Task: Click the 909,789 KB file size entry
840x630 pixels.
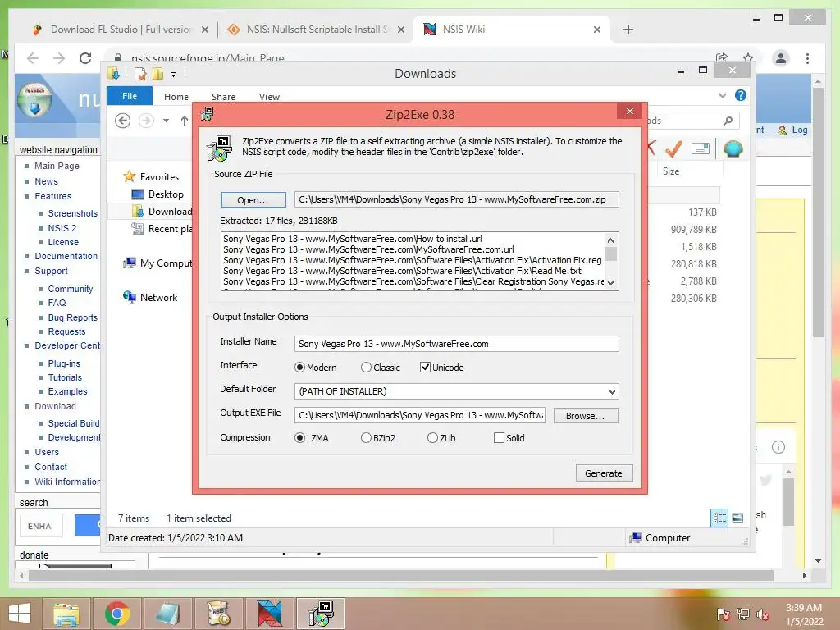Action: click(693, 230)
